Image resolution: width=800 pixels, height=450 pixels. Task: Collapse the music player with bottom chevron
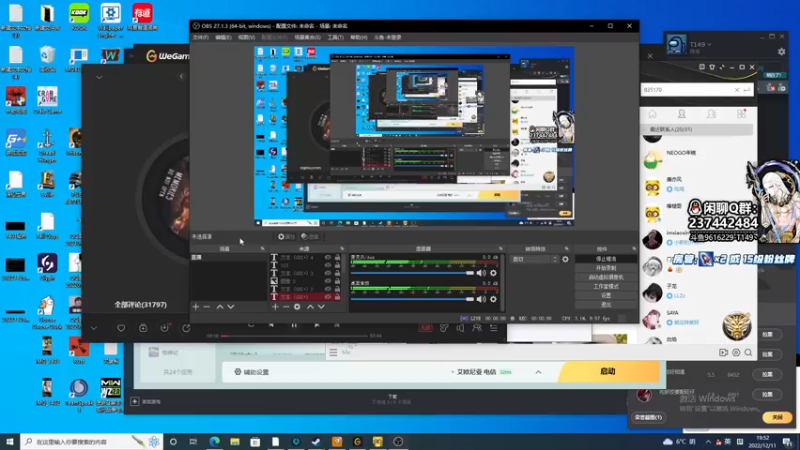point(94,328)
